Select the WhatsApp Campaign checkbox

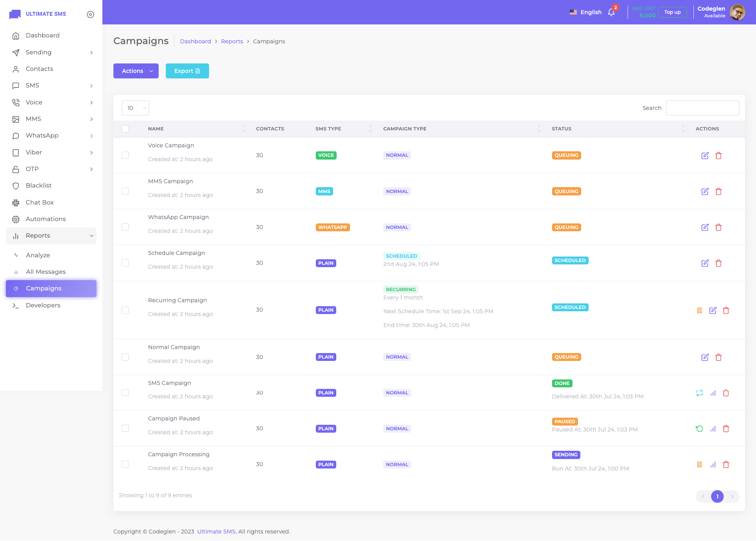tap(125, 227)
